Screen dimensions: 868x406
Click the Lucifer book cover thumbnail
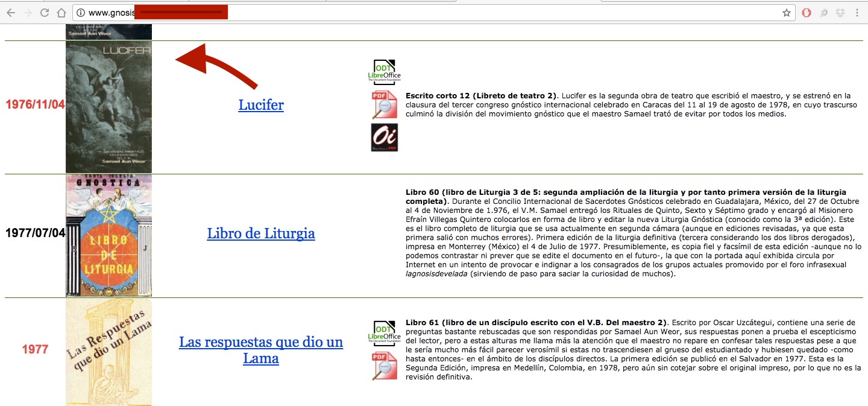pyautogui.click(x=108, y=107)
